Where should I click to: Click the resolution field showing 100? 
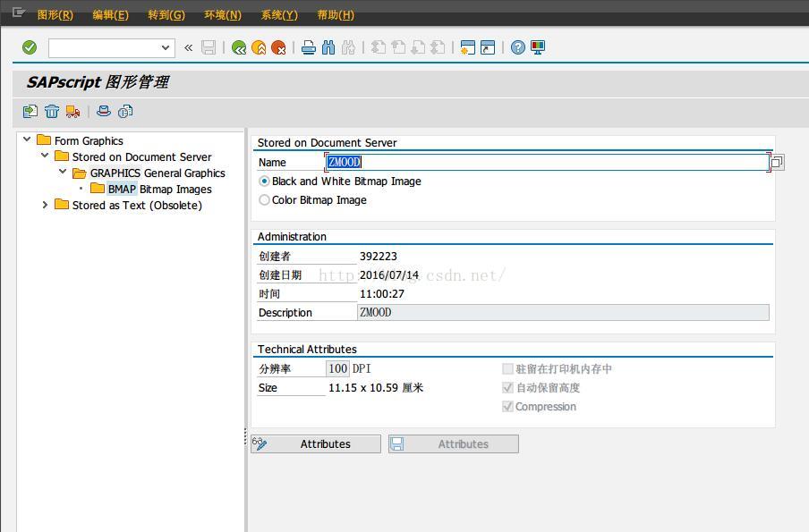(338, 368)
